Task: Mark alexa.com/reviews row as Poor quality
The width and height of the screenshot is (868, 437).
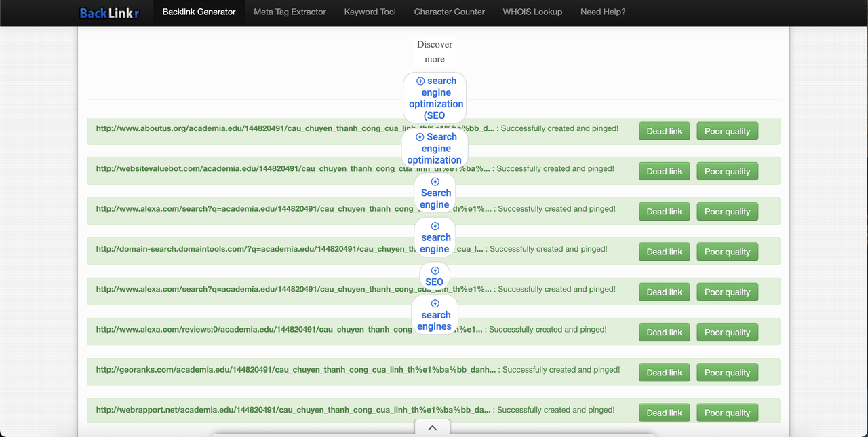Action: (727, 332)
